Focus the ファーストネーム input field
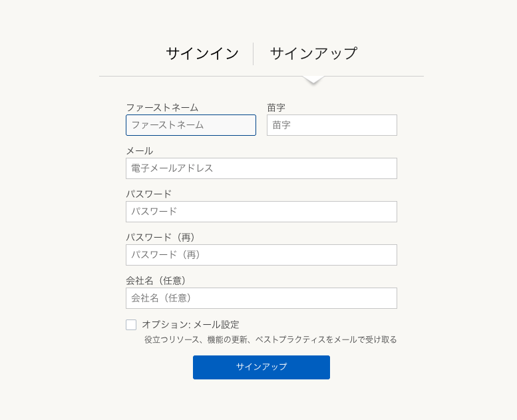The image size is (517, 420). point(191,125)
